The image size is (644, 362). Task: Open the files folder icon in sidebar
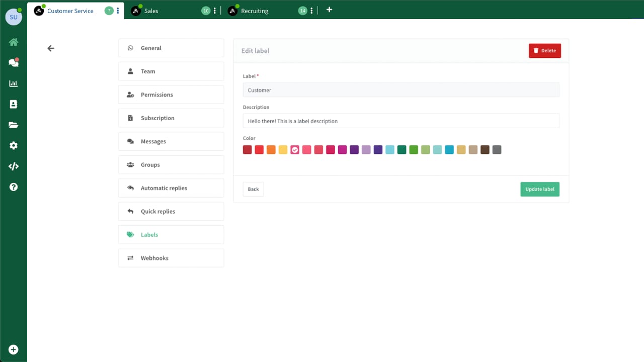point(14,125)
